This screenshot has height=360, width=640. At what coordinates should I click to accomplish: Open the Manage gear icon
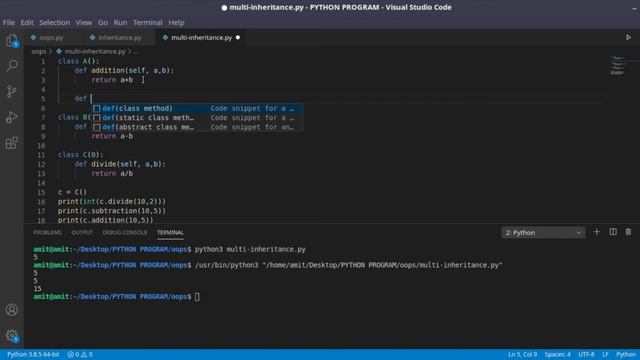point(12,336)
